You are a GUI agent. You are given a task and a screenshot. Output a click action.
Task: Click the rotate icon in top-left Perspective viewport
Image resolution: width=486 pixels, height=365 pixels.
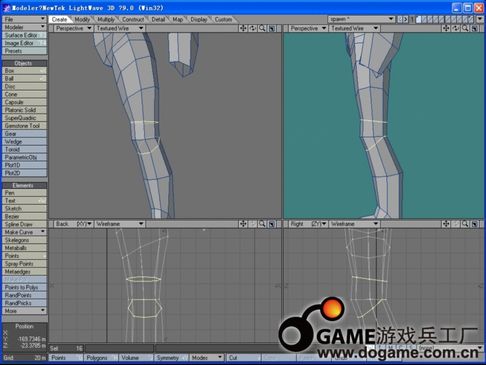click(253, 28)
